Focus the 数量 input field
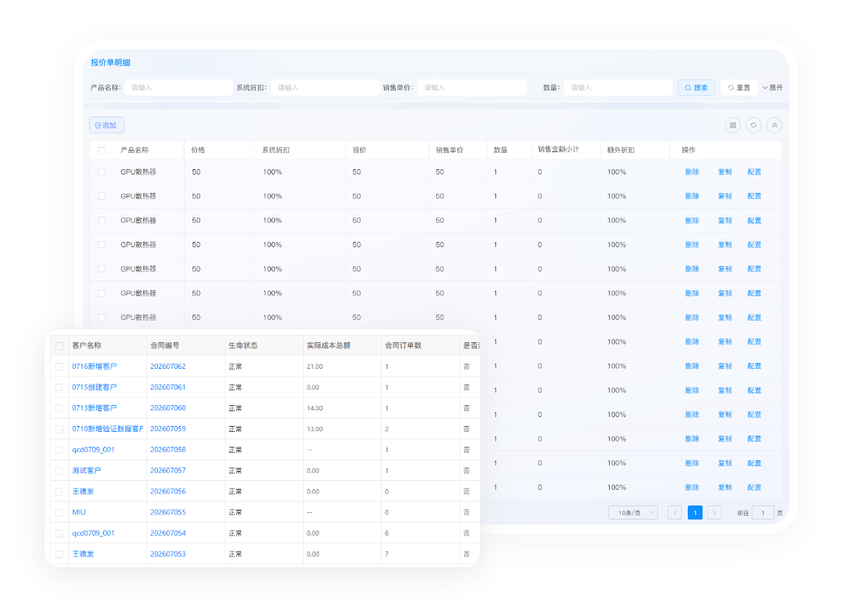Screen dimensions: 843x616 tap(618, 88)
